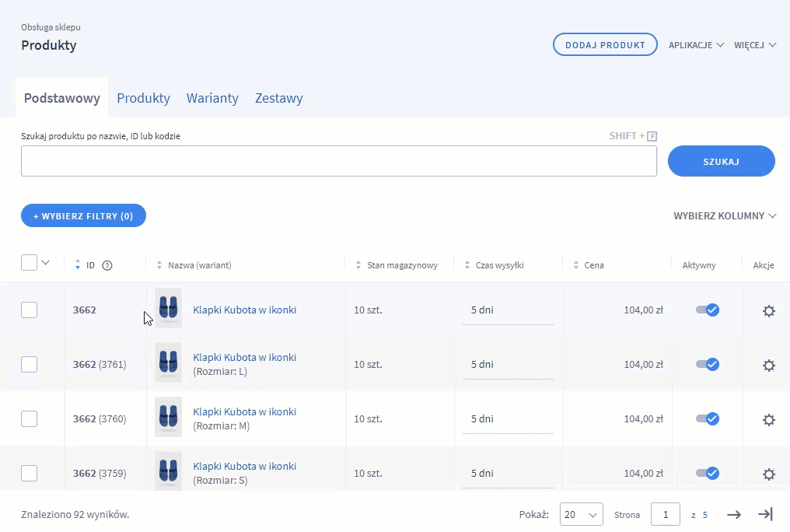Switch to the Zestawy tab
Screen dimensions: 790x532
coord(278,98)
